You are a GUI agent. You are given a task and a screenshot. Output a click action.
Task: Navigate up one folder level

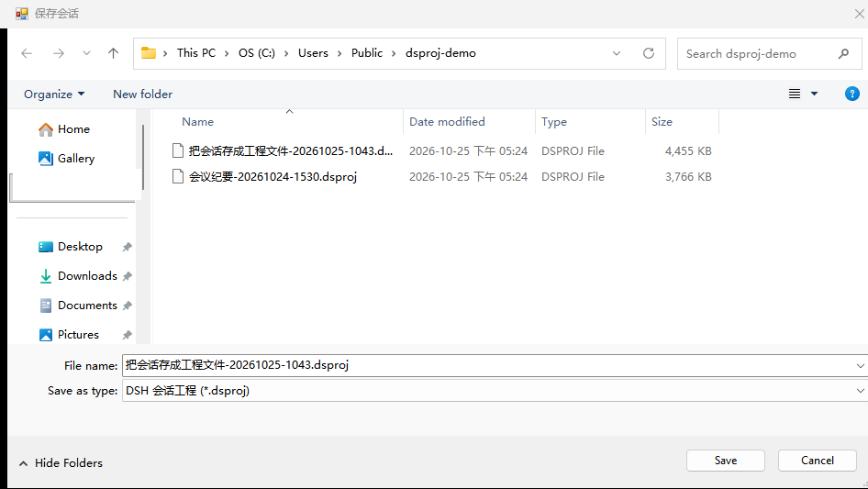point(114,53)
